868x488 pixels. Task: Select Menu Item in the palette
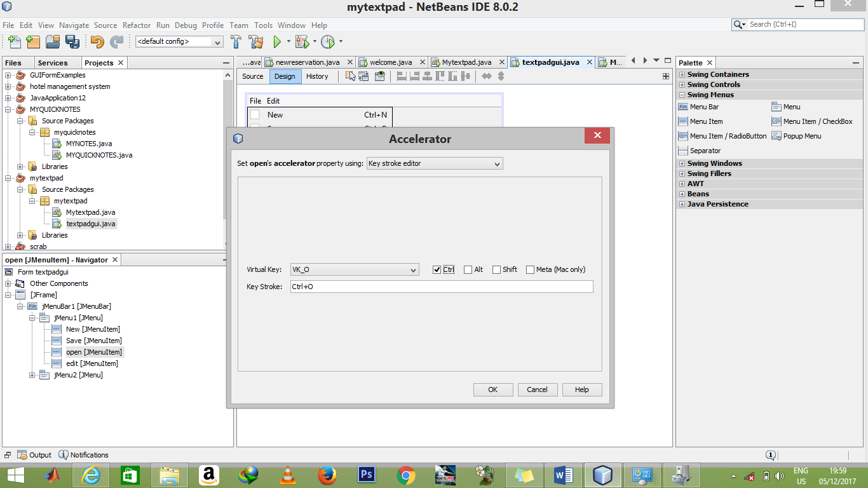[x=700, y=121]
